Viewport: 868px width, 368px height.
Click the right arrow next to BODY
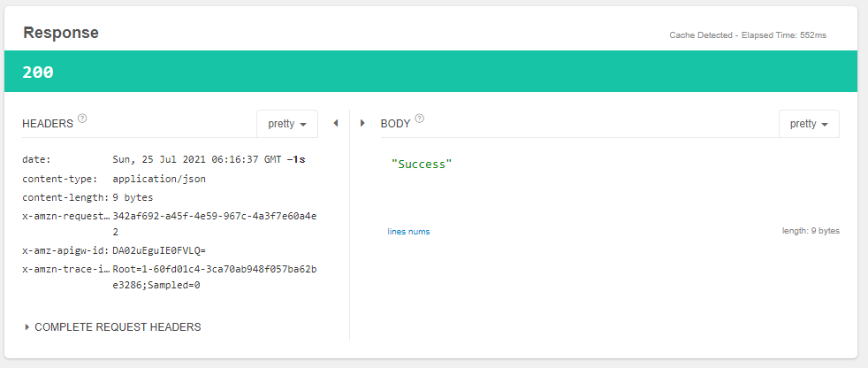[x=362, y=123]
